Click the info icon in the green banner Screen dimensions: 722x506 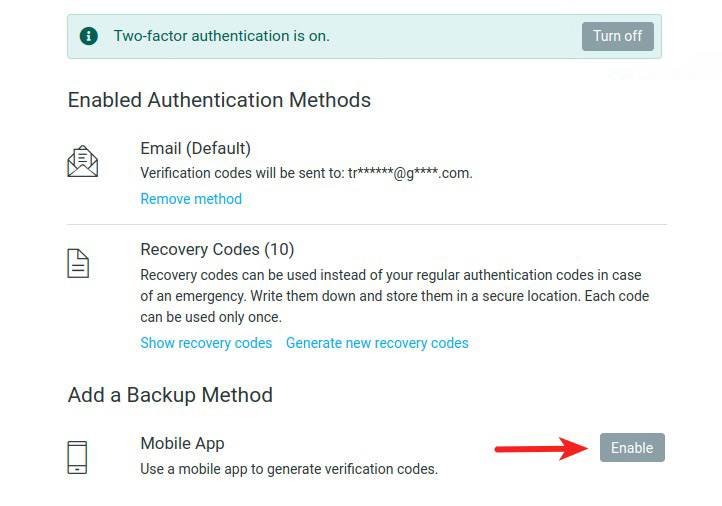89,36
